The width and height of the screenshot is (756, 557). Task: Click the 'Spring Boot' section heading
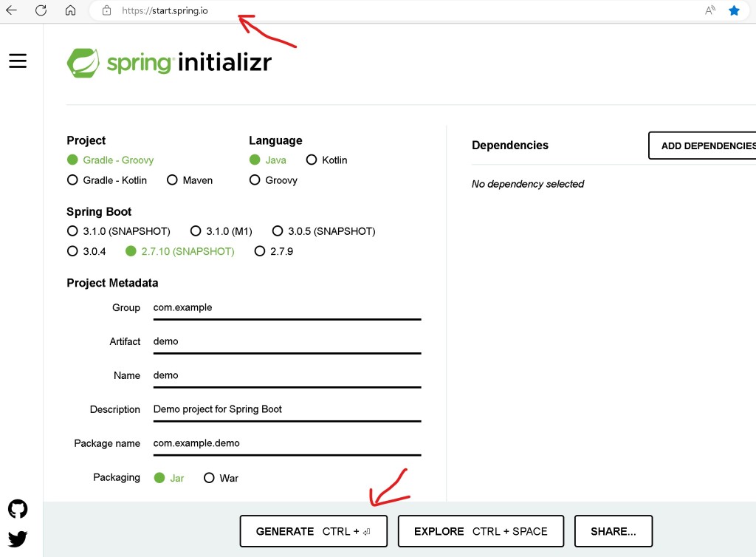99,212
